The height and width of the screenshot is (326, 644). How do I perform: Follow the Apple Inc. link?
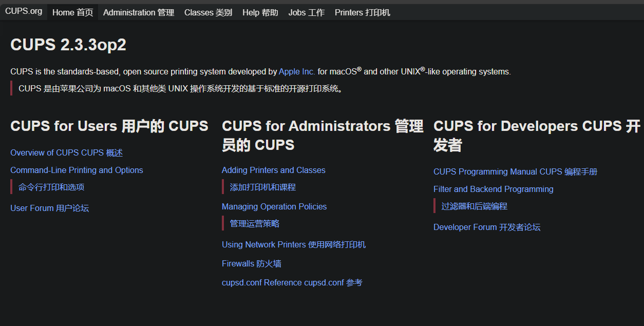point(297,72)
